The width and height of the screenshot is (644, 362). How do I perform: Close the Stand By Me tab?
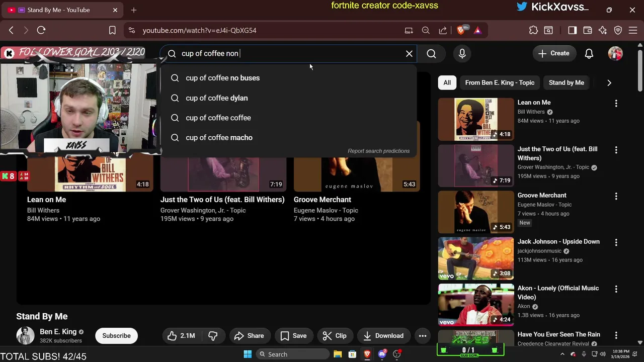click(115, 10)
